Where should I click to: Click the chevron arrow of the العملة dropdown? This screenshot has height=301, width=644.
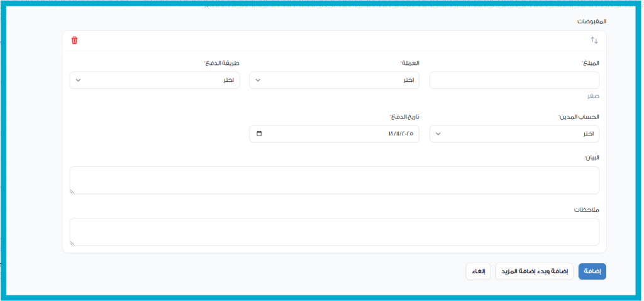click(x=258, y=81)
